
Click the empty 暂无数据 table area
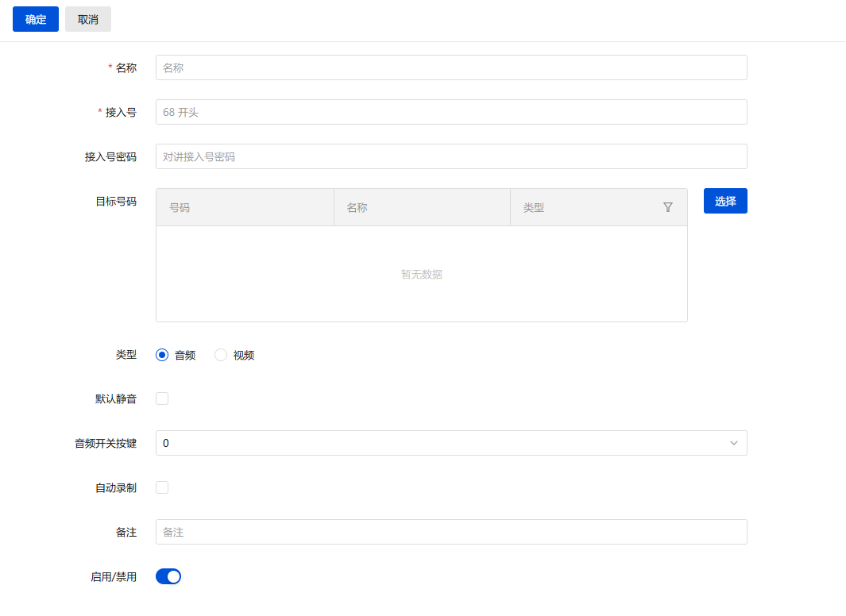[422, 274]
